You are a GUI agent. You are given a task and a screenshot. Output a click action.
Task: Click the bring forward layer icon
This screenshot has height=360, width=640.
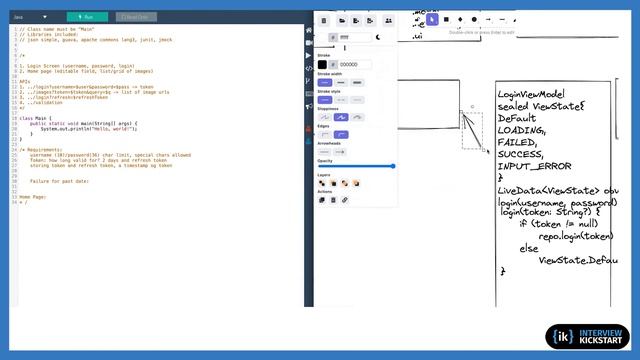click(x=356, y=183)
